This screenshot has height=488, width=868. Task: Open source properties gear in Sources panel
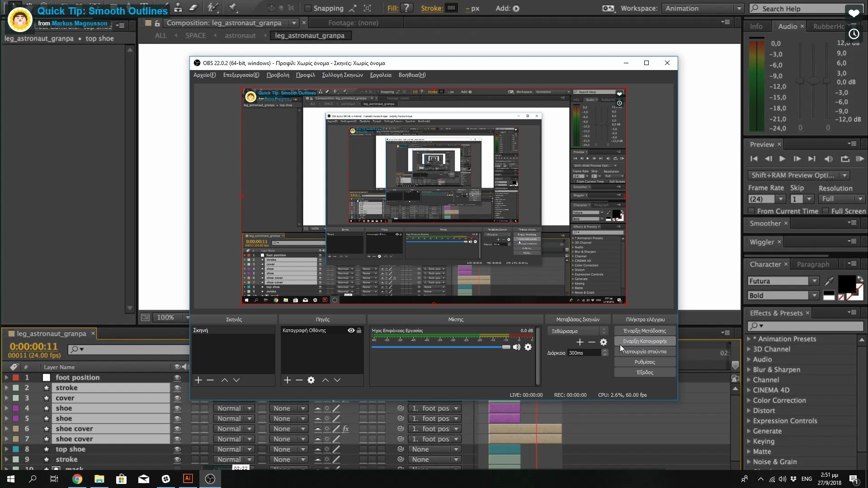coord(311,380)
